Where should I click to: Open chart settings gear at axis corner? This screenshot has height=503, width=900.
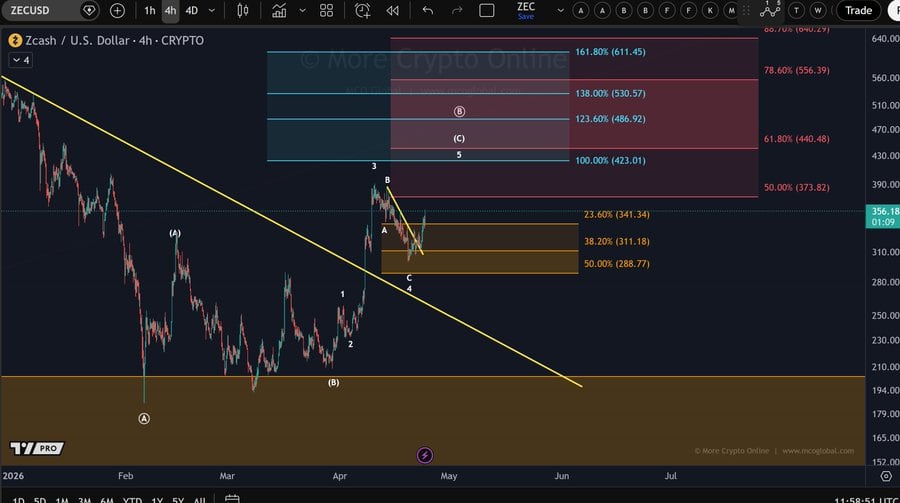[886, 476]
